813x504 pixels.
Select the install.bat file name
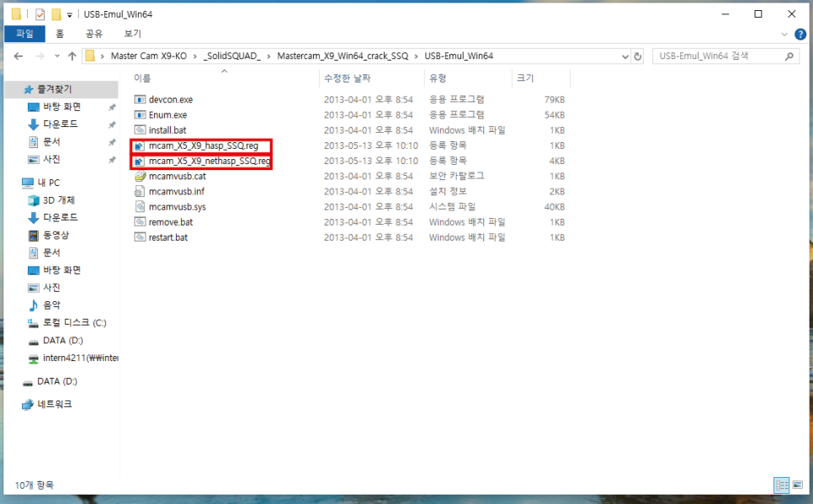167,130
